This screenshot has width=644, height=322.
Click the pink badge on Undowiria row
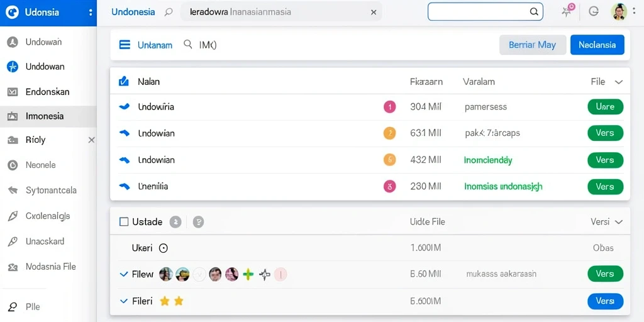pos(389,107)
